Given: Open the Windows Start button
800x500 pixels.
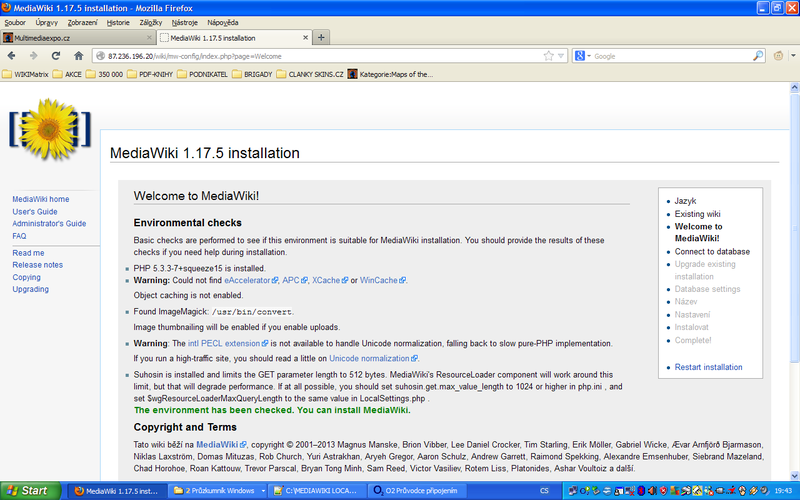Looking at the screenshot, I should click(x=30, y=490).
